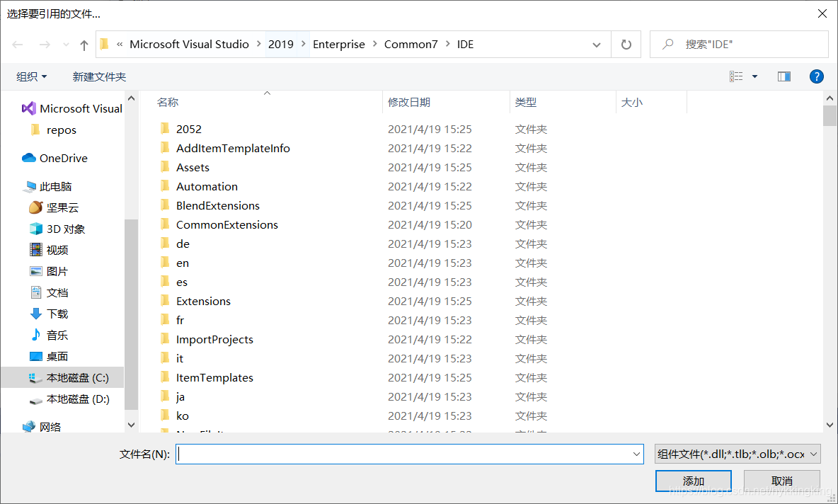Screen dimensions: 838x504
Task: Go up one folder level
Action: pos(84,45)
